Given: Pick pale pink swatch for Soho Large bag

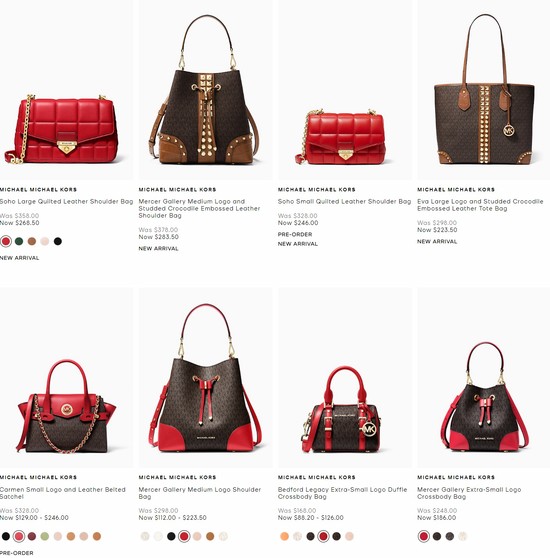Looking at the screenshot, I should [x=44, y=242].
